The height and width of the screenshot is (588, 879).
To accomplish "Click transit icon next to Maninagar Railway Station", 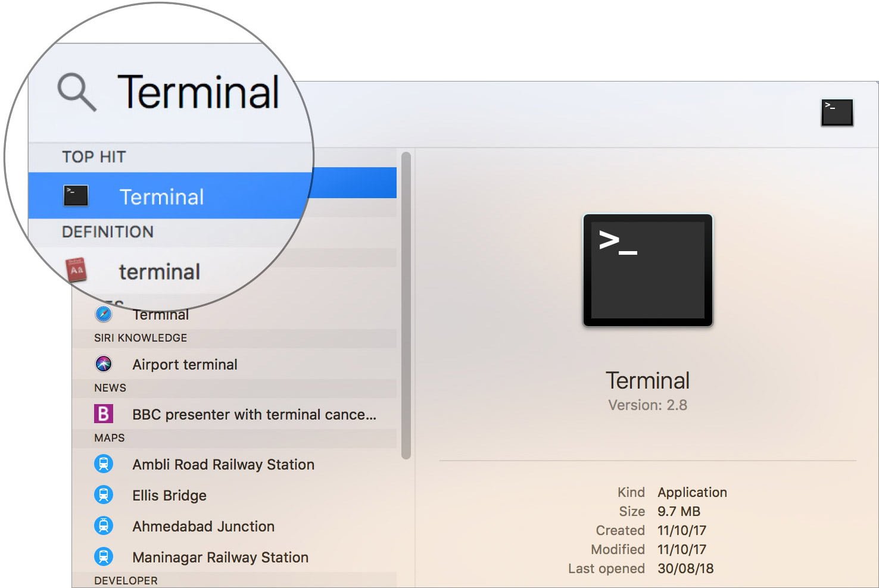I will 104,556.
